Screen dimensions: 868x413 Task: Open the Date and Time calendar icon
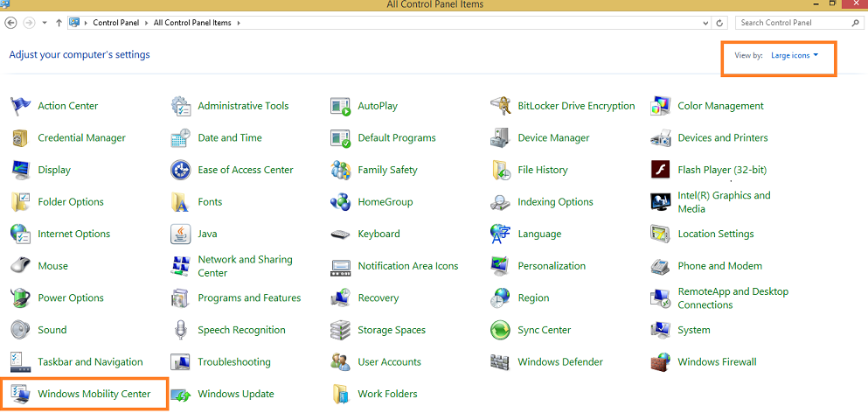[x=180, y=138]
